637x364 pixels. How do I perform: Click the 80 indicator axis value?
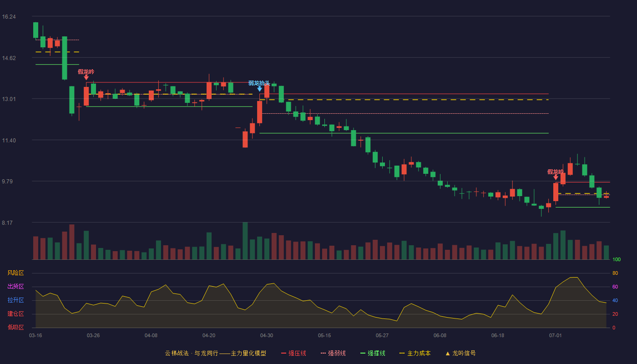click(x=615, y=273)
